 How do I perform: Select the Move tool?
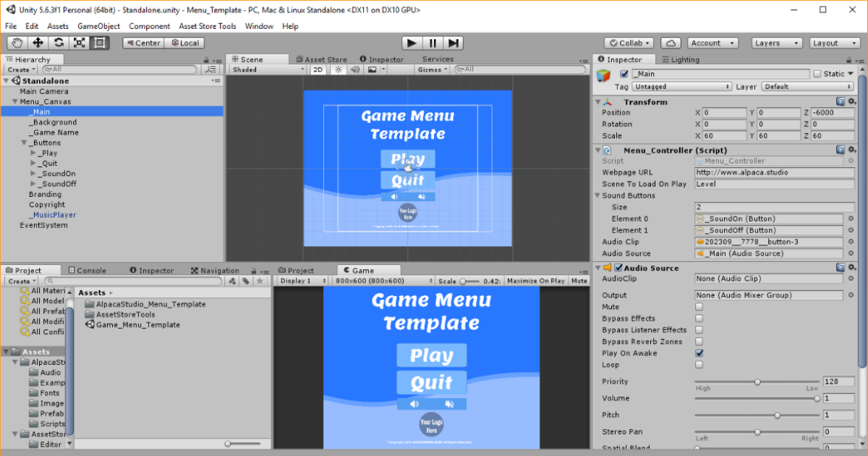[x=37, y=43]
